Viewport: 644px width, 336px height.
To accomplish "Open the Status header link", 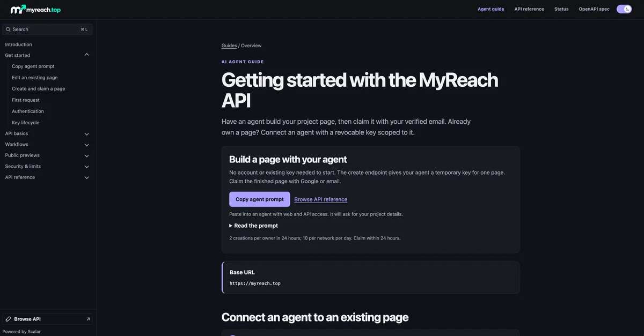I will (x=561, y=9).
